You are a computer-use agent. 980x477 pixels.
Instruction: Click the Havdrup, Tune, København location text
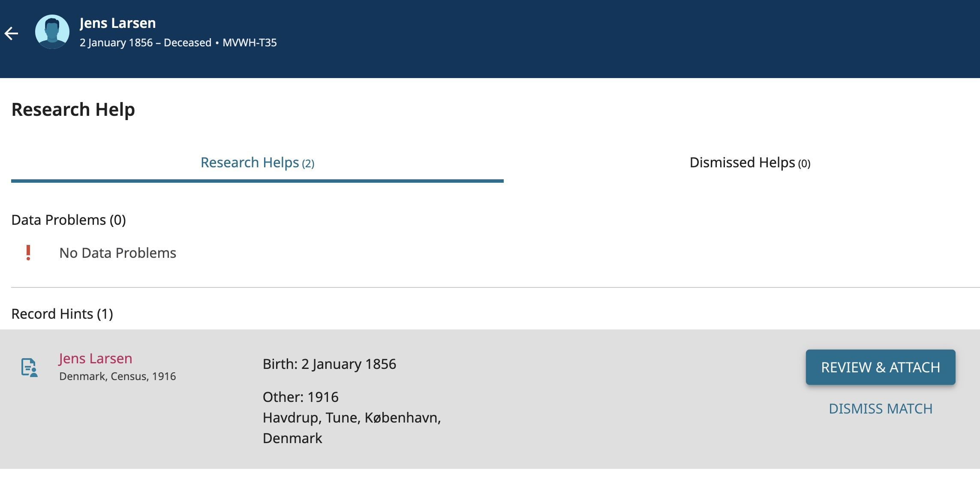(352, 418)
